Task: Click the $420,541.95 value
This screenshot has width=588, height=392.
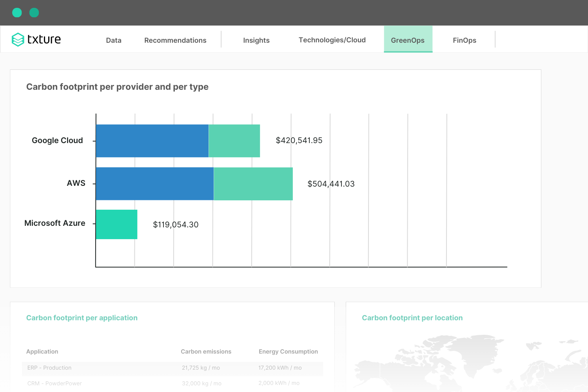Action: click(299, 140)
